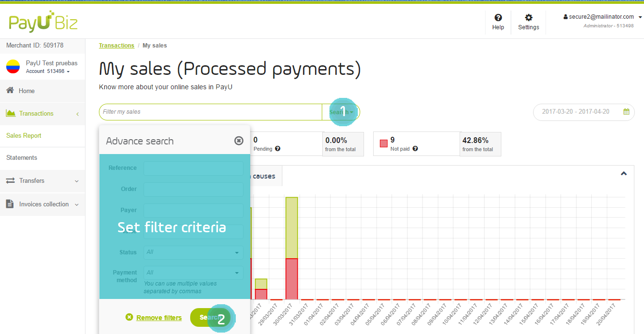Go to Home in sidebar
The width and height of the screenshot is (644, 334).
click(26, 91)
